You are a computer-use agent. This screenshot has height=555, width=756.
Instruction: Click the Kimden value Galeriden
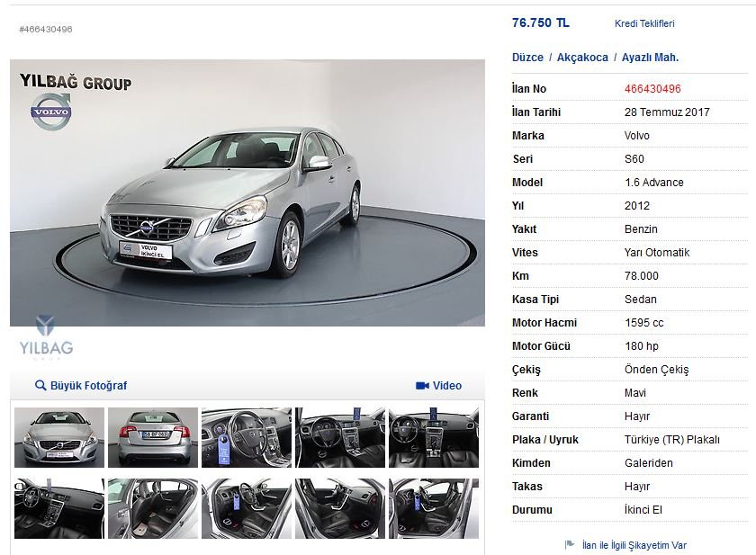pos(649,463)
